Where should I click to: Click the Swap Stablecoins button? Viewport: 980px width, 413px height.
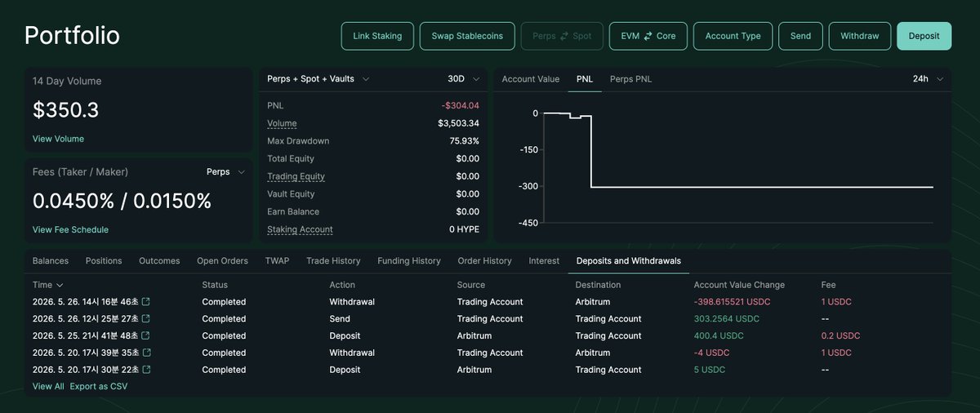pyautogui.click(x=467, y=36)
